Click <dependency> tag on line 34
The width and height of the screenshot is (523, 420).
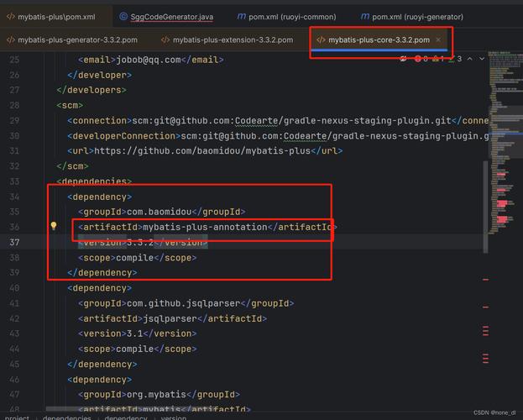[x=99, y=197]
